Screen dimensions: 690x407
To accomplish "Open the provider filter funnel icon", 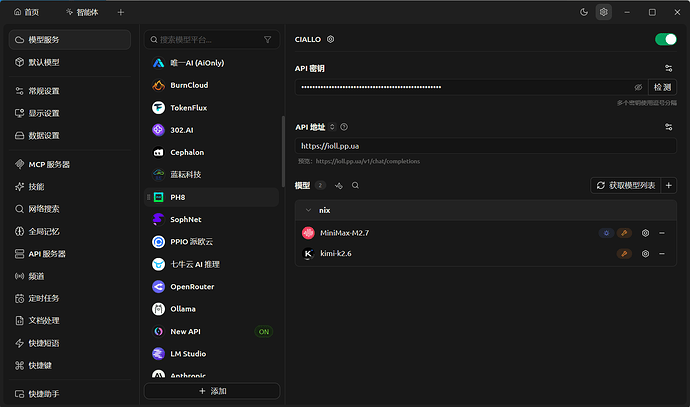I will (x=268, y=40).
